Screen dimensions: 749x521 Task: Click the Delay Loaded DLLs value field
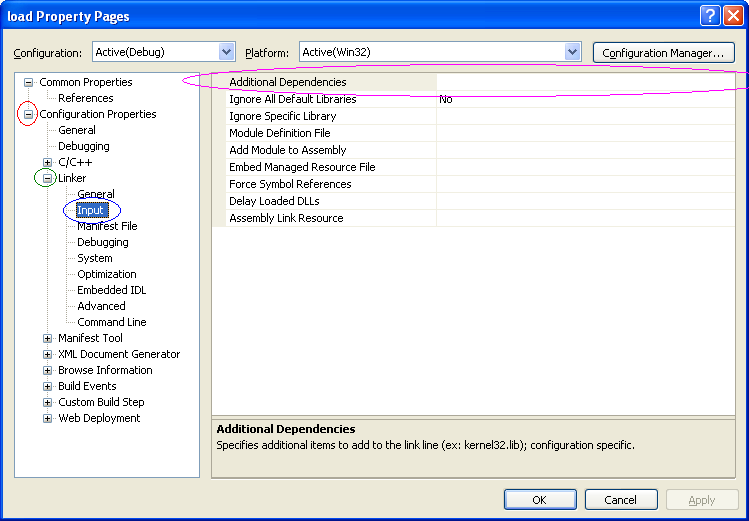585,201
